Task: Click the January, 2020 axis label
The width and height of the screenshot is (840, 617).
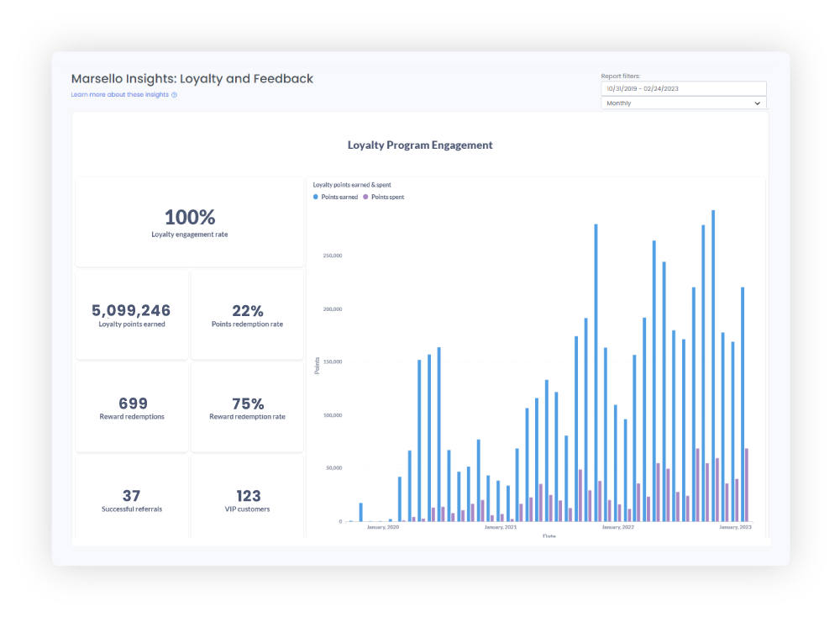Action: point(383,527)
